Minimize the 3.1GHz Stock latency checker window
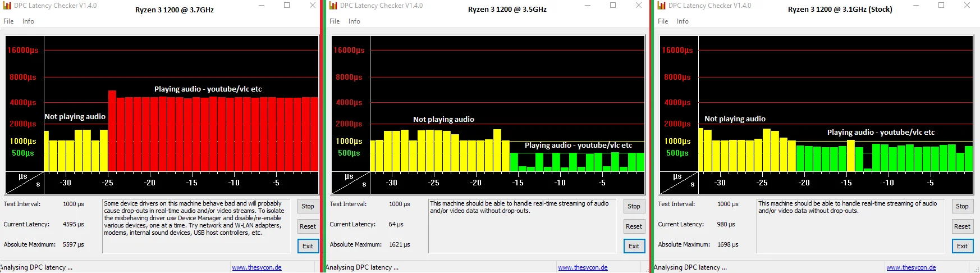The width and height of the screenshot is (980, 273). (916, 5)
